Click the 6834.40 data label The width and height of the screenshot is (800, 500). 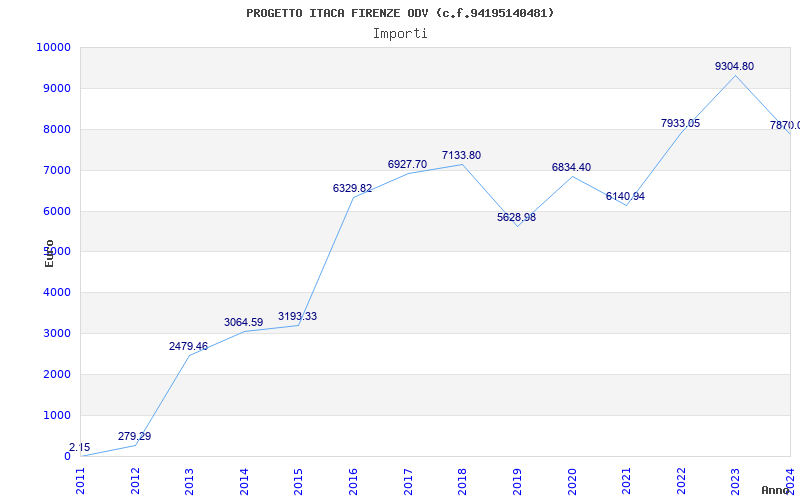click(571, 167)
